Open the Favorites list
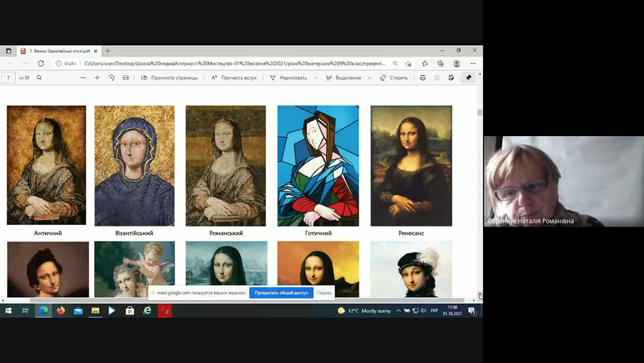644x363 pixels. (425, 63)
